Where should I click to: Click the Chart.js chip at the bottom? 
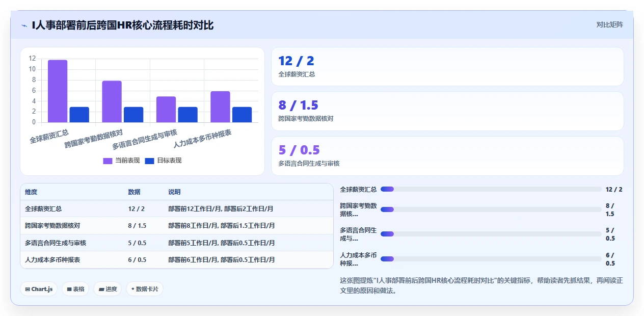(x=39, y=289)
